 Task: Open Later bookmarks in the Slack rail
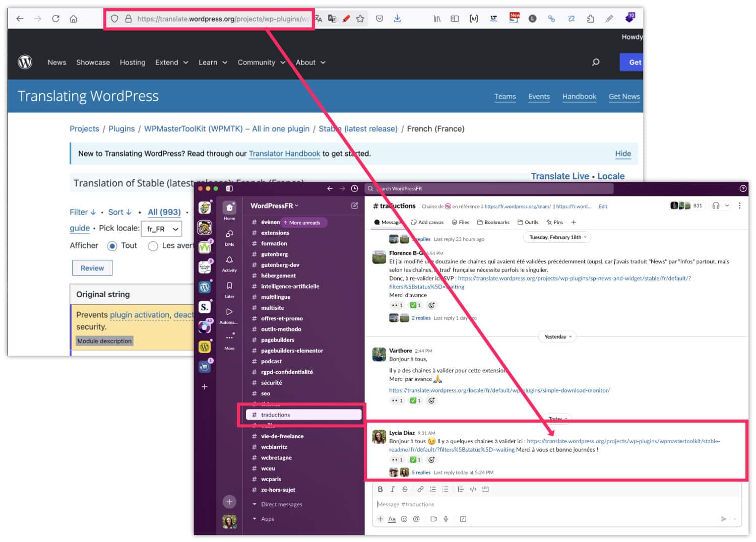[x=229, y=289]
